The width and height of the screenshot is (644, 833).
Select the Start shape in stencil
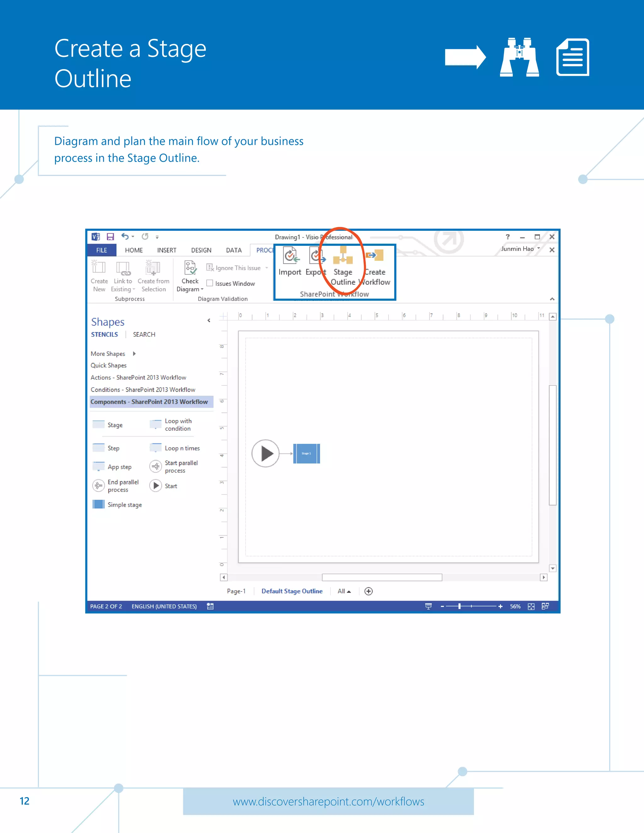163,486
